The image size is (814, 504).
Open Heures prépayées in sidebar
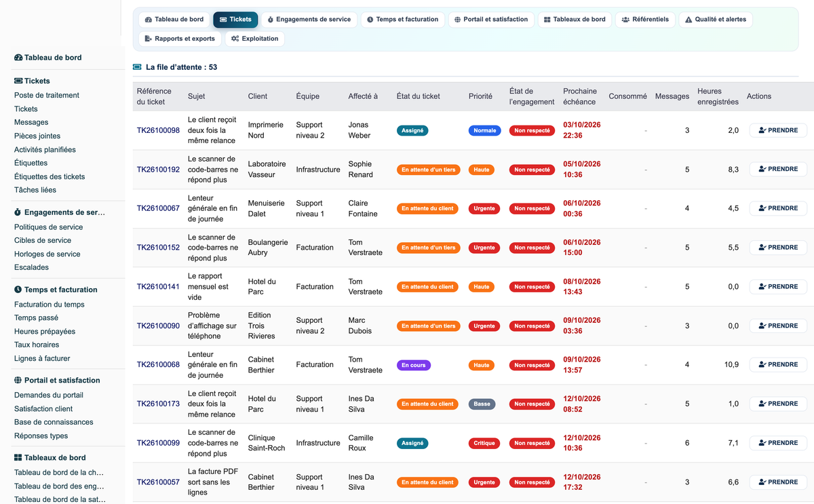(45, 332)
